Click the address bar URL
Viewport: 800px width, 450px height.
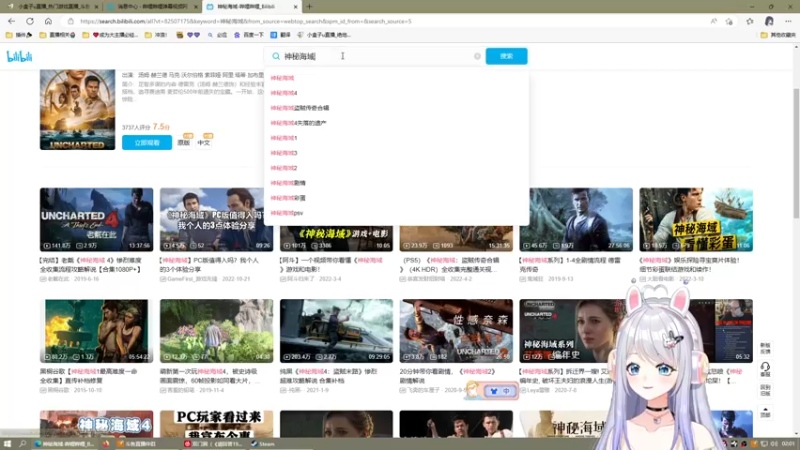click(x=245, y=21)
